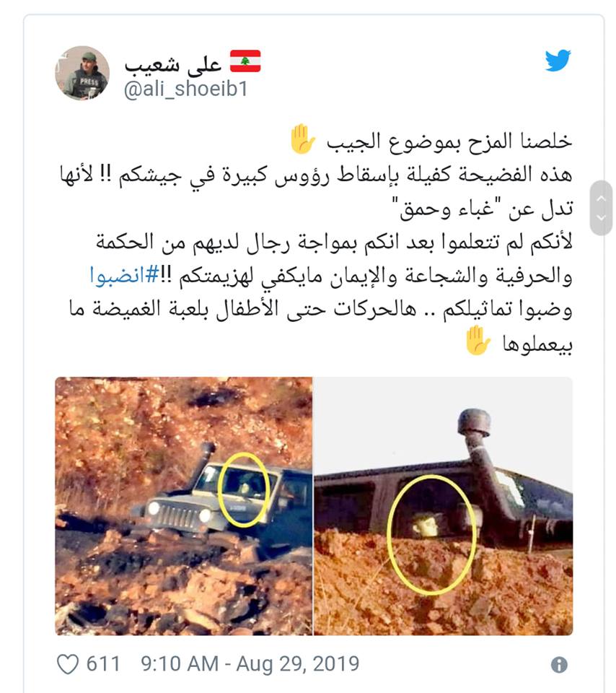Click the Lebanese flag emoji beside the name
Viewport: 616px width, 693px height.
click(x=245, y=61)
